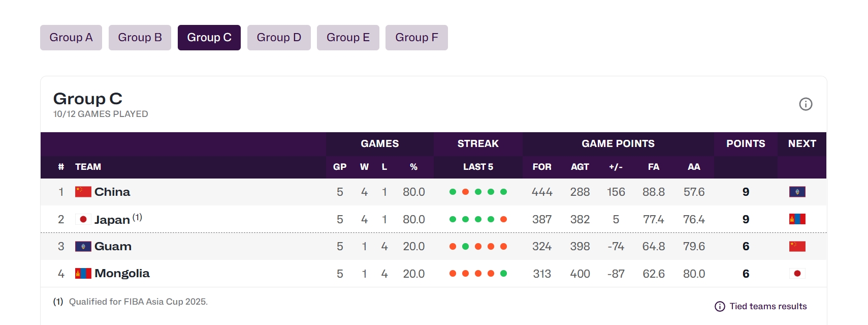Click Guam flag icon in team column
Image resolution: width=868 pixels, height=325 pixels.
coord(83,247)
